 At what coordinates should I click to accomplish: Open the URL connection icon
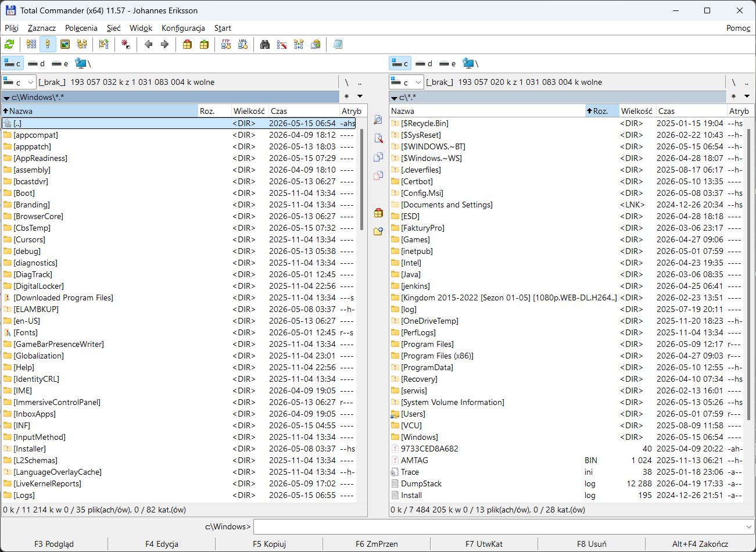click(243, 44)
